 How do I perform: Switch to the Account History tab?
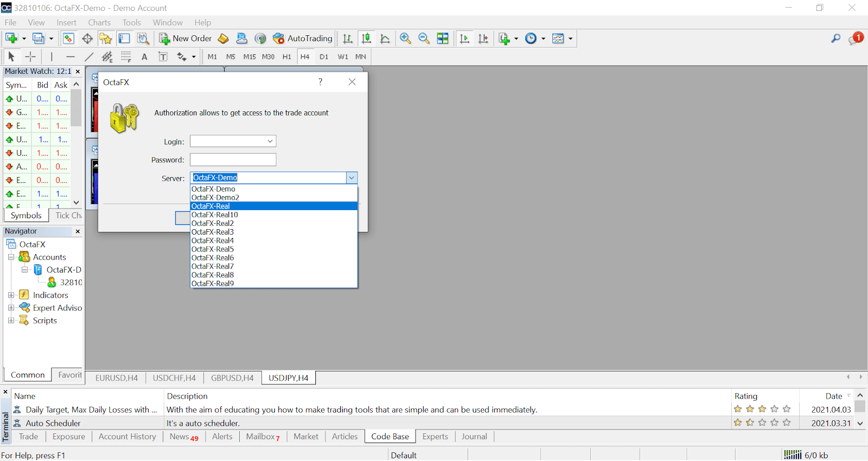click(x=127, y=437)
